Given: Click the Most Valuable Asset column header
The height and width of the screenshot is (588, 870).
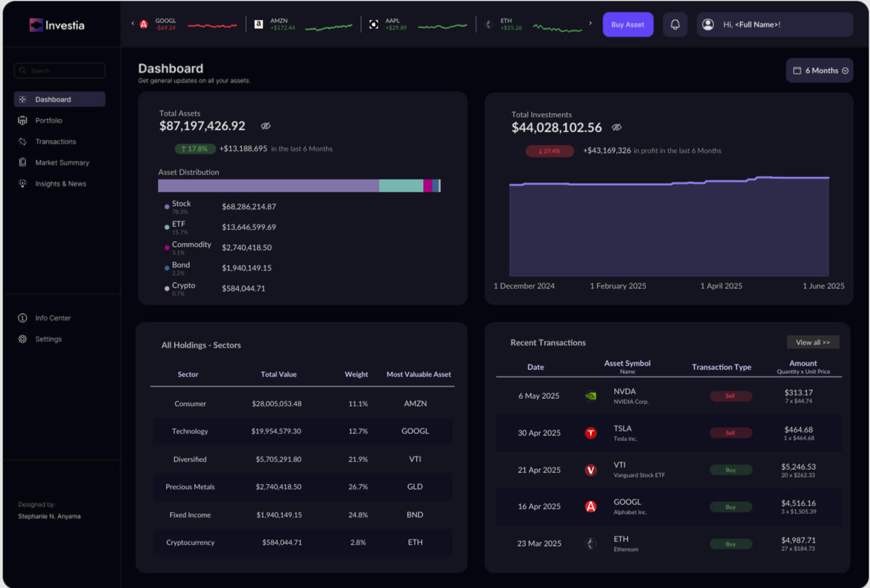Looking at the screenshot, I should click(419, 375).
